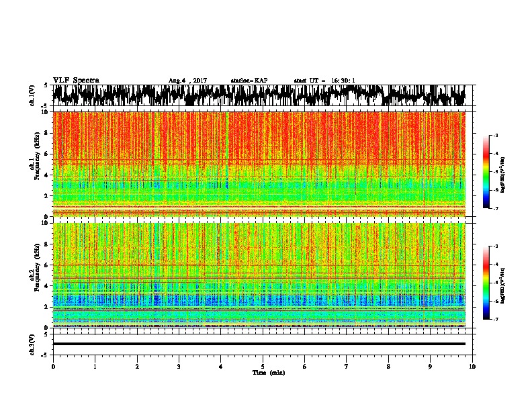Click the ch.1 color bar log(PSD) unit label
Screen dimensions: 532x411
point(503,175)
